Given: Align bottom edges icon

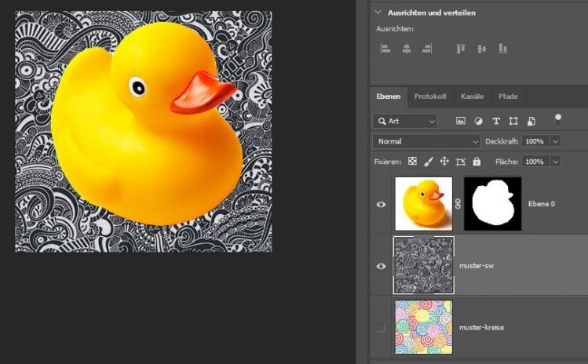Looking at the screenshot, I should (x=502, y=49).
